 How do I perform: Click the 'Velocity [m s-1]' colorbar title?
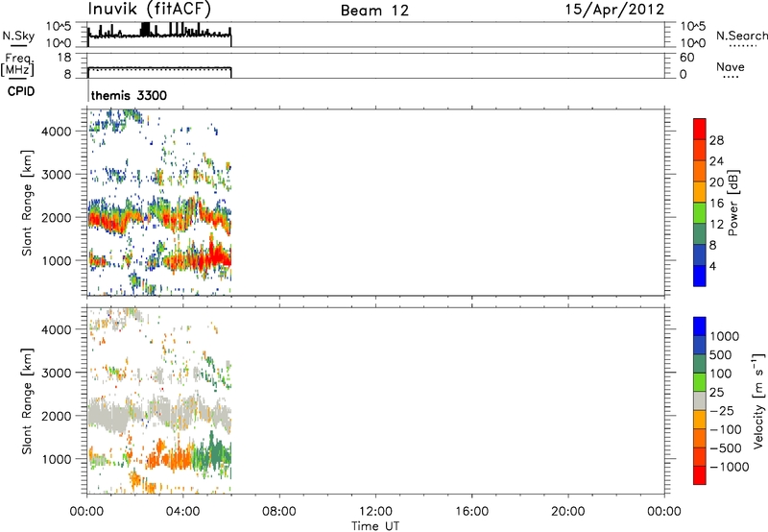[758, 400]
